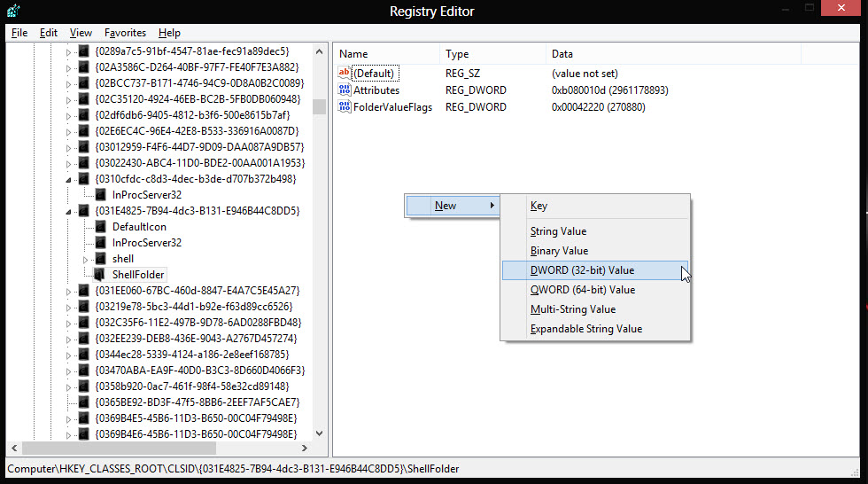Open the Edit menu
The height and width of the screenshot is (484, 868).
pyautogui.click(x=48, y=33)
